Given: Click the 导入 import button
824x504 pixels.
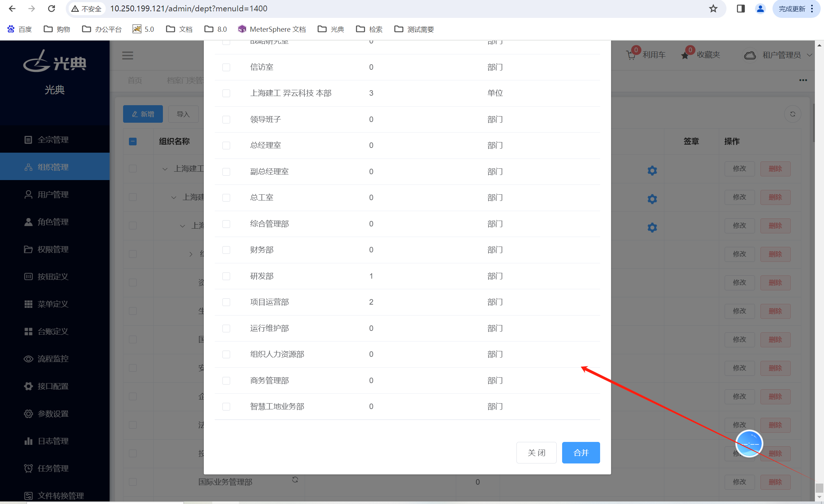Looking at the screenshot, I should tap(183, 114).
